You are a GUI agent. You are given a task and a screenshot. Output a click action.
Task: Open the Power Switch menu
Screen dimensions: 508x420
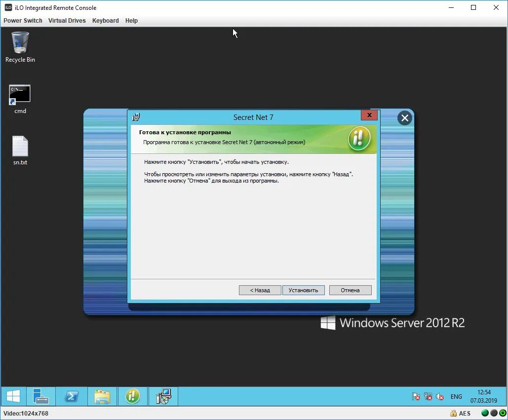pos(23,20)
